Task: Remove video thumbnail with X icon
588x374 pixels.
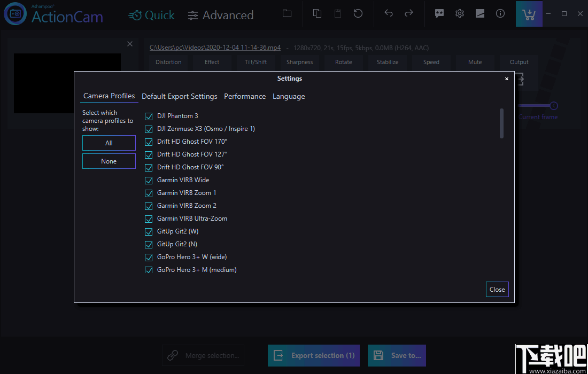Action: tap(130, 44)
